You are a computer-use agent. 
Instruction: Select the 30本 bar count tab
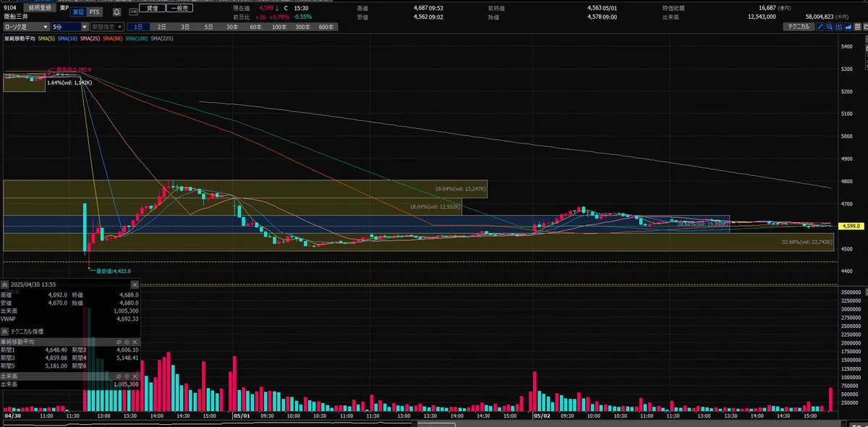(232, 27)
